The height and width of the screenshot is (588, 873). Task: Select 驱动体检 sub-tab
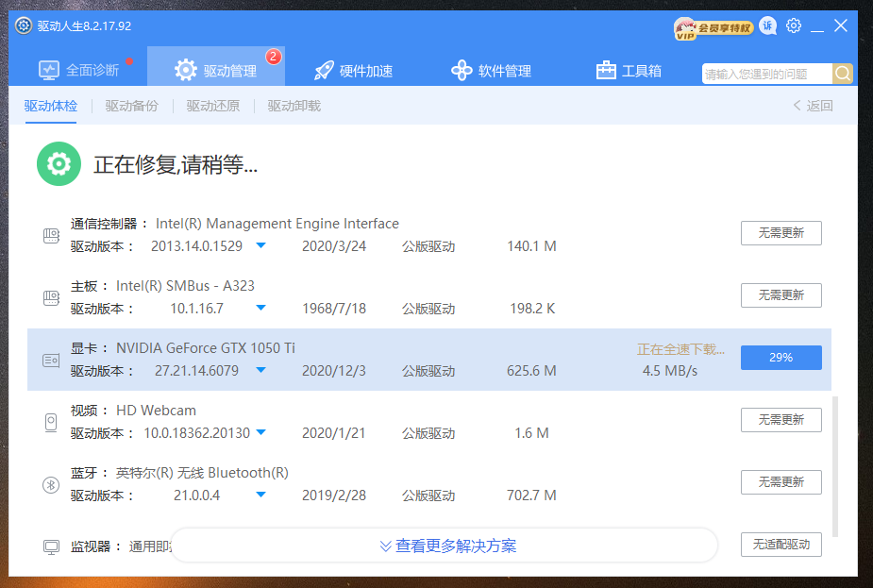click(51, 106)
